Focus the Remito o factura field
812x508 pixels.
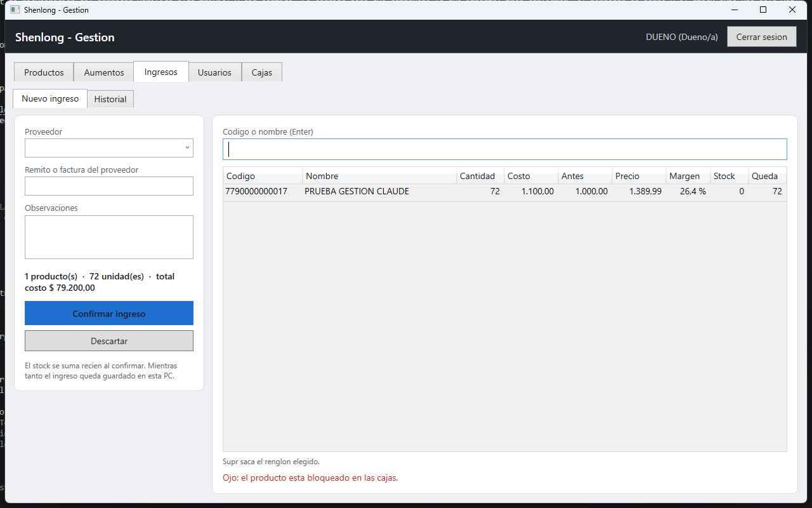pos(109,186)
